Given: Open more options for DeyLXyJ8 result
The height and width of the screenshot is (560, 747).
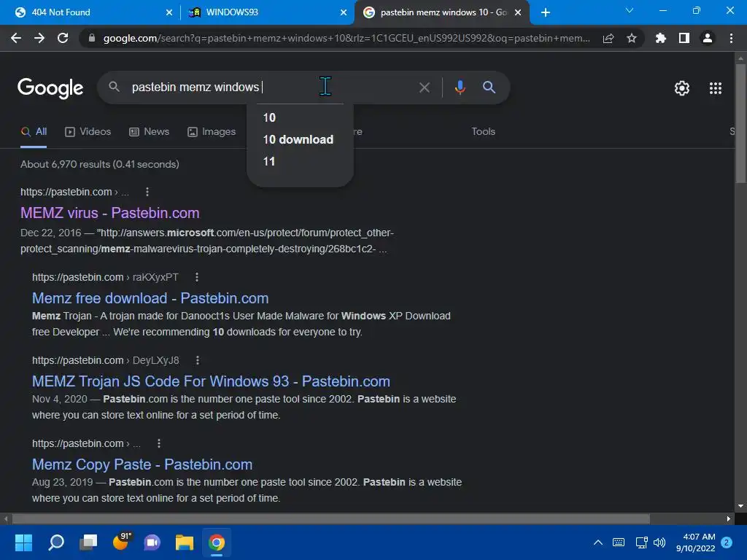Looking at the screenshot, I should [197, 360].
